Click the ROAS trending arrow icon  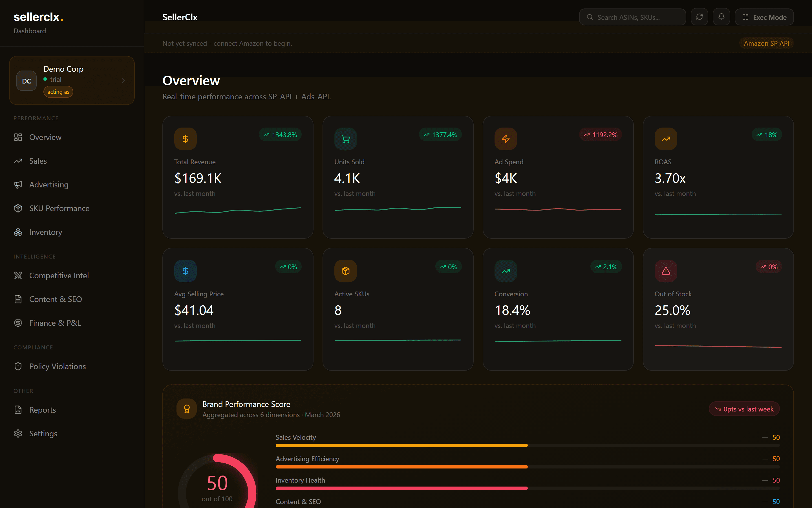pos(666,139)
